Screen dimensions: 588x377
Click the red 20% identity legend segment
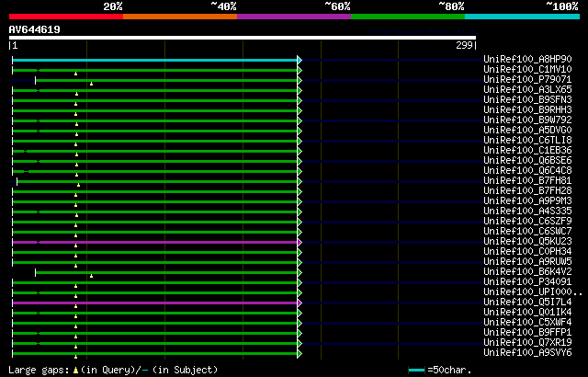[66, 17]
